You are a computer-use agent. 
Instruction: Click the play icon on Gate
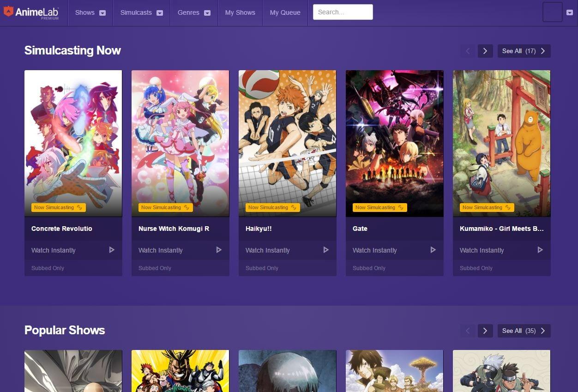tap(433, 250)
